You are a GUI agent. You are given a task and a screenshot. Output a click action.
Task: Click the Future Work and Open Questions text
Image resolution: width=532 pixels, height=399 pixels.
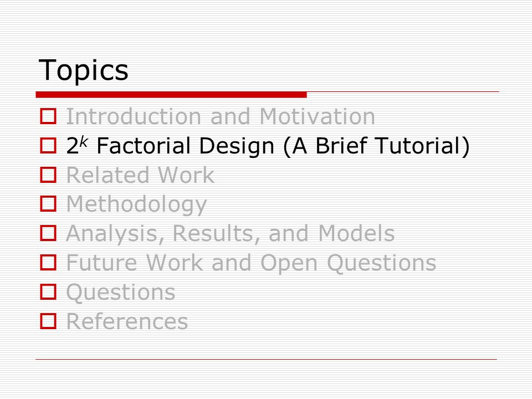tap(251, 263)
